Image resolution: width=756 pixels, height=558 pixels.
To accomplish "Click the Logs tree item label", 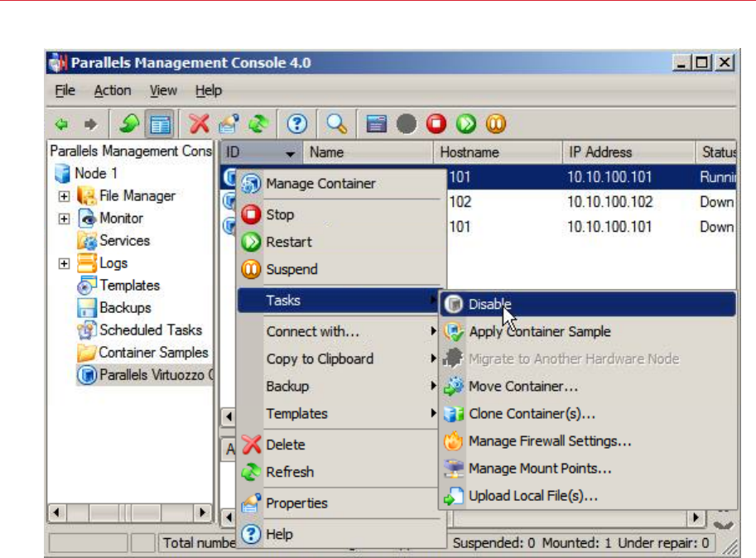I will [113, 263].
